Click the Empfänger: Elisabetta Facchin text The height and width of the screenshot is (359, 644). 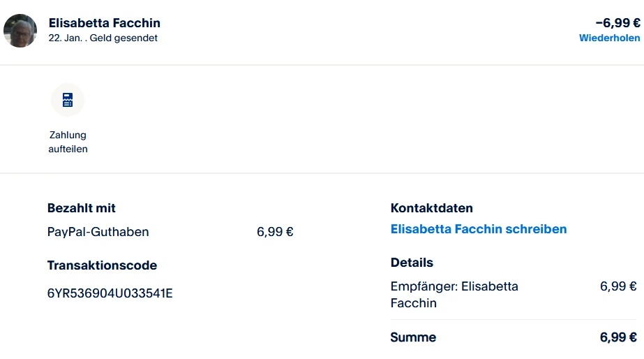coord(454,294)
